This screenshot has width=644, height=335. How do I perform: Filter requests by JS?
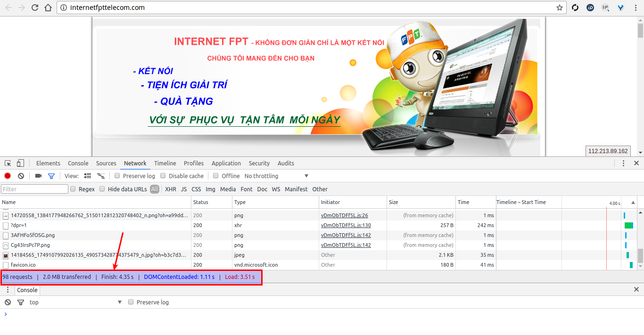(x=184, y=189)
